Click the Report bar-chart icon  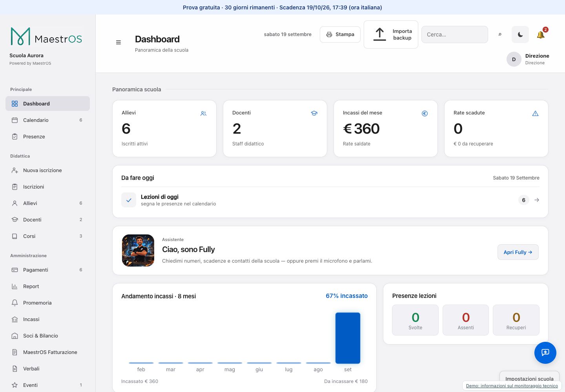pos(15,286)
